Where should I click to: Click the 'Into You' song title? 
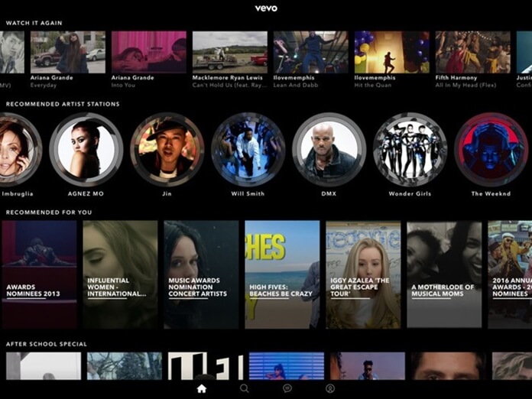click(x=123, y=85)
